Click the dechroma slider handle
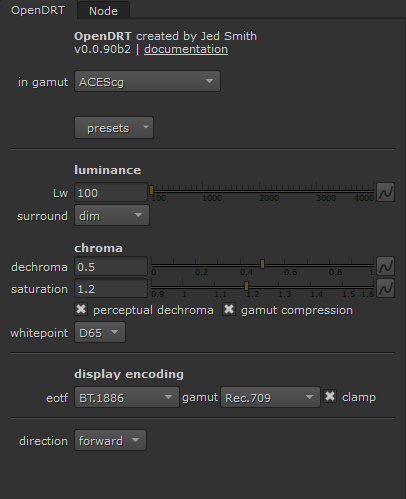The width and height of the screenshot is (406, 499). pyautogui.click(x=262, y=264)
